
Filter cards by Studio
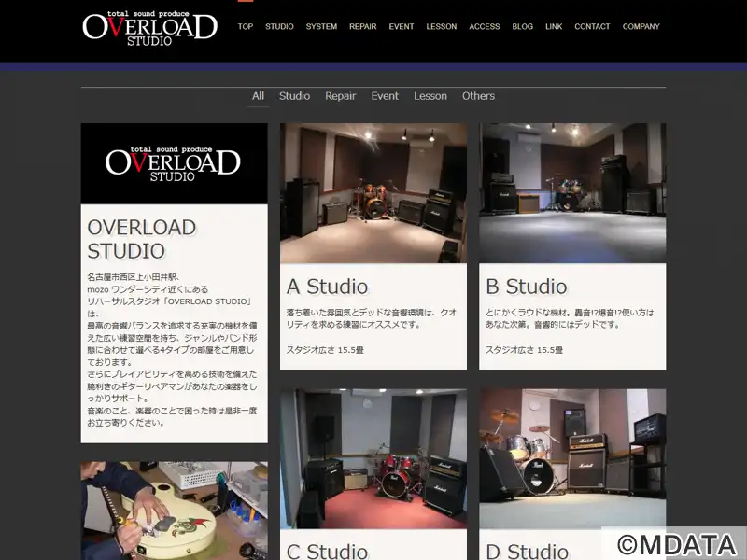tap(294, 96)
